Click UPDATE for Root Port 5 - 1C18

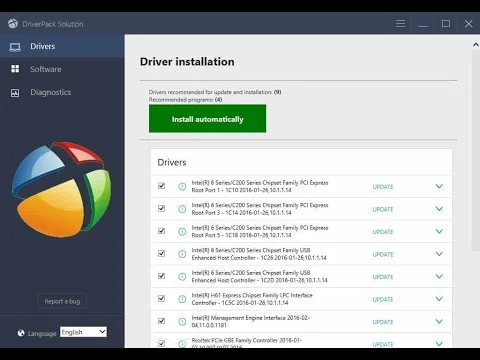coord(383,232)
